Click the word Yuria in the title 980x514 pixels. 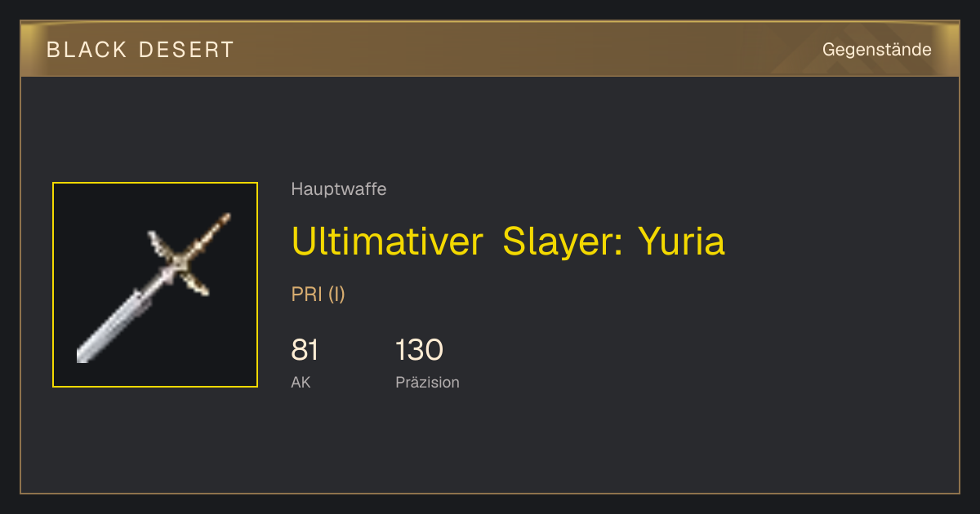(681, 241)
